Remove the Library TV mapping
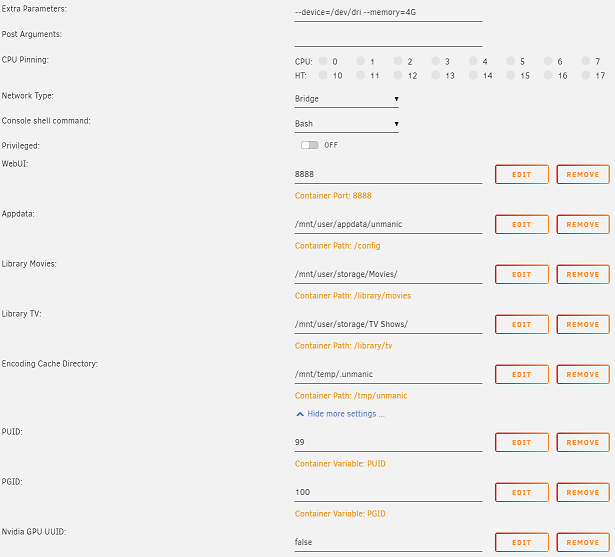The image size is (615, 557). [583, 324]
